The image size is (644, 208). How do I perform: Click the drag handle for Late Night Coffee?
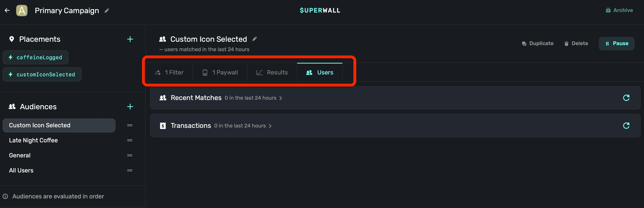click(130, 140)
